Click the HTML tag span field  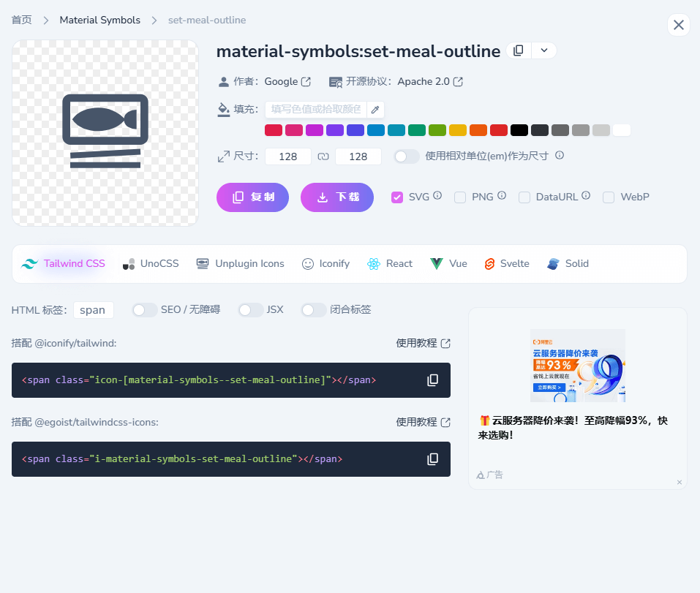tap(94, 310)
